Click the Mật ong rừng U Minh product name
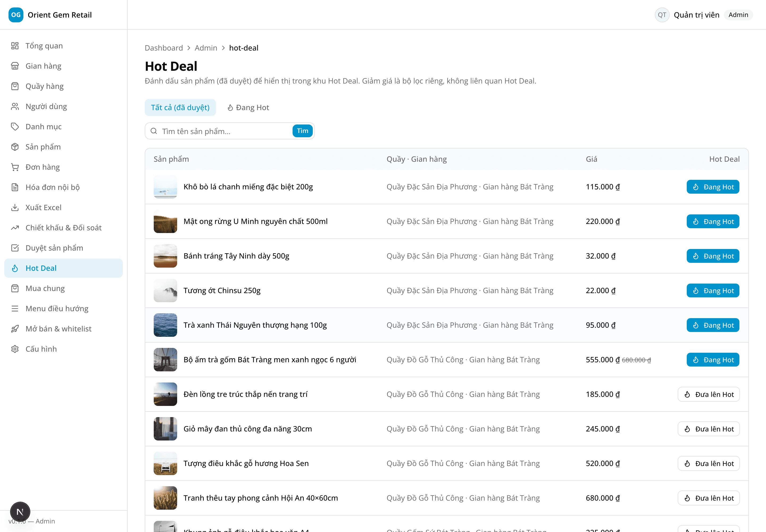 tap(255, 221)
